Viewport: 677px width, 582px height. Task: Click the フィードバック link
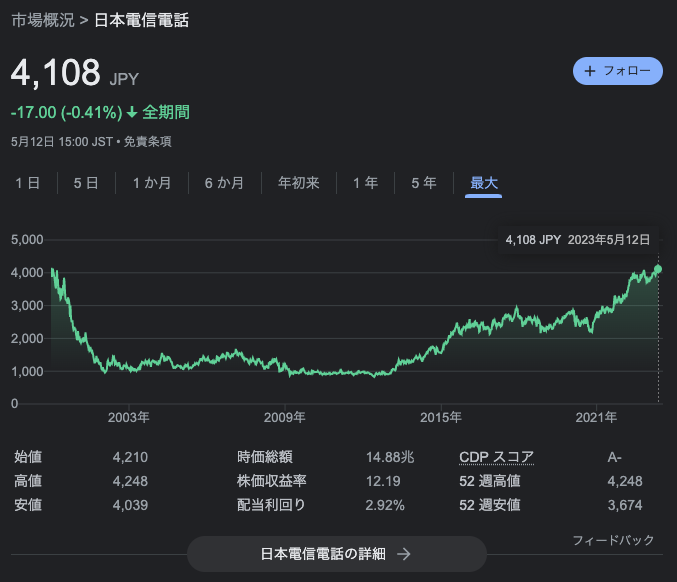click(x=613, y=540)
